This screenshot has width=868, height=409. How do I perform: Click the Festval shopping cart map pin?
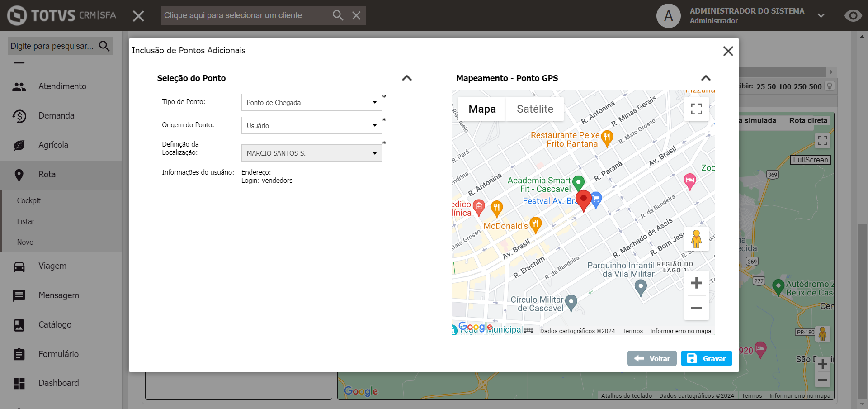click(x=596, y=200)
